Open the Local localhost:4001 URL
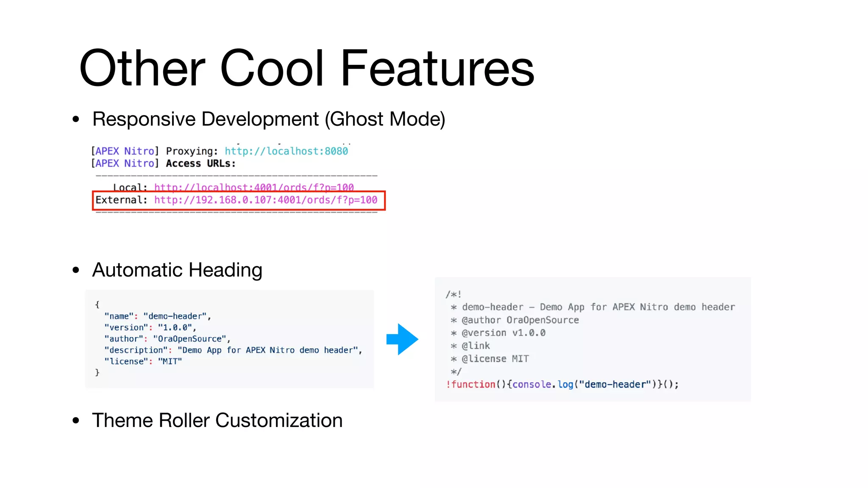The image size is (868, 488). coord(254,187)
